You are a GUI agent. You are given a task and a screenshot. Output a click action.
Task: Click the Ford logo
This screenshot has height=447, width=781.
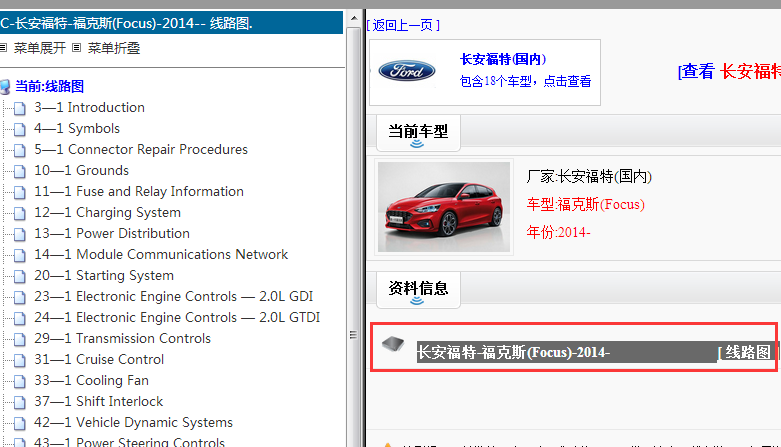pyautogui.click(x=406, y=71)
